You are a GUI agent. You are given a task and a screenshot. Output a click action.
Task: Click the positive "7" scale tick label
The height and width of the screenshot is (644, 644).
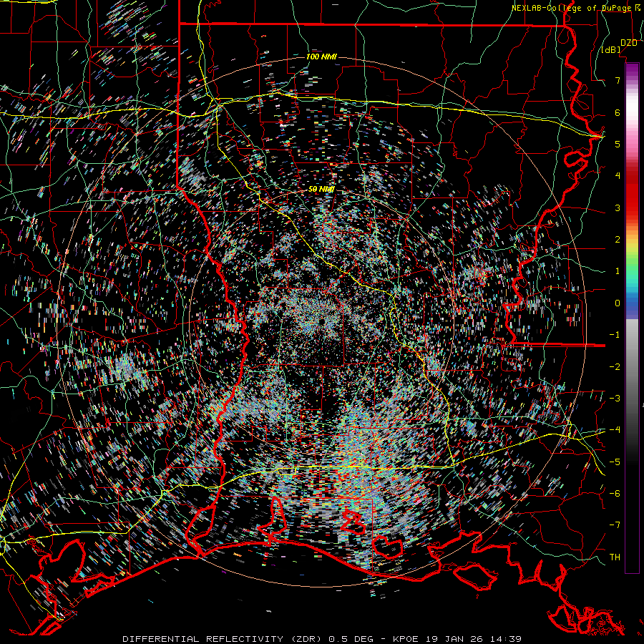pos(618,80)
